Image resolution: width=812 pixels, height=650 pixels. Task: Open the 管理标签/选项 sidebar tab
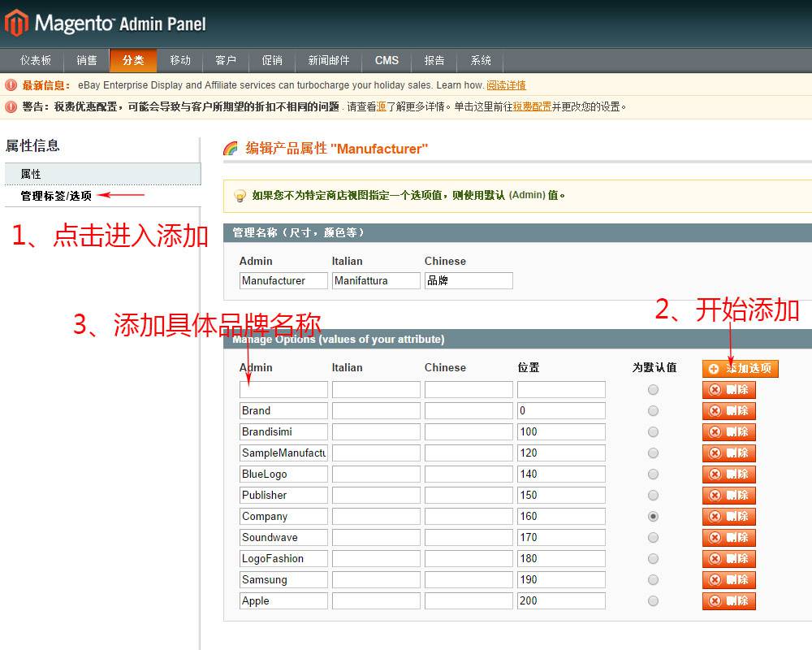(x=57, y=196)
